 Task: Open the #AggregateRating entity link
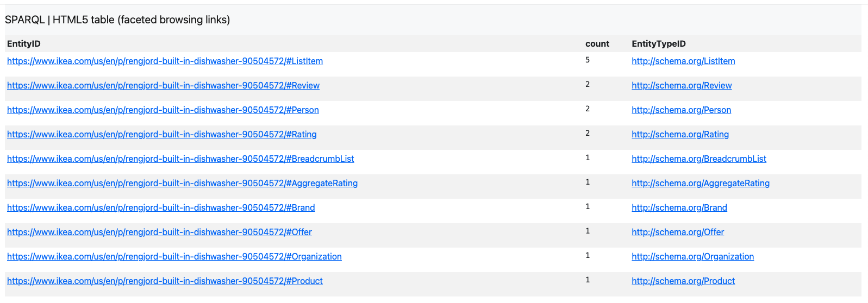pos(183,184)
